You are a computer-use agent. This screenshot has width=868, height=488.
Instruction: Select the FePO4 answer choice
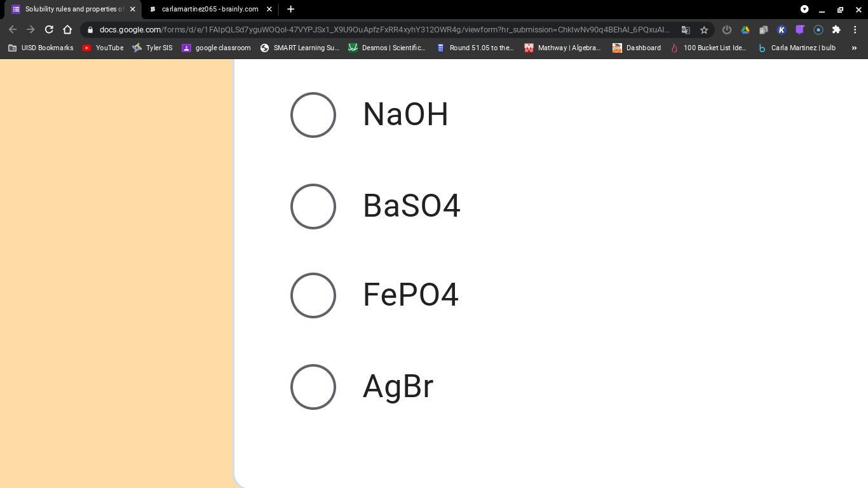(x=313, y=295)
